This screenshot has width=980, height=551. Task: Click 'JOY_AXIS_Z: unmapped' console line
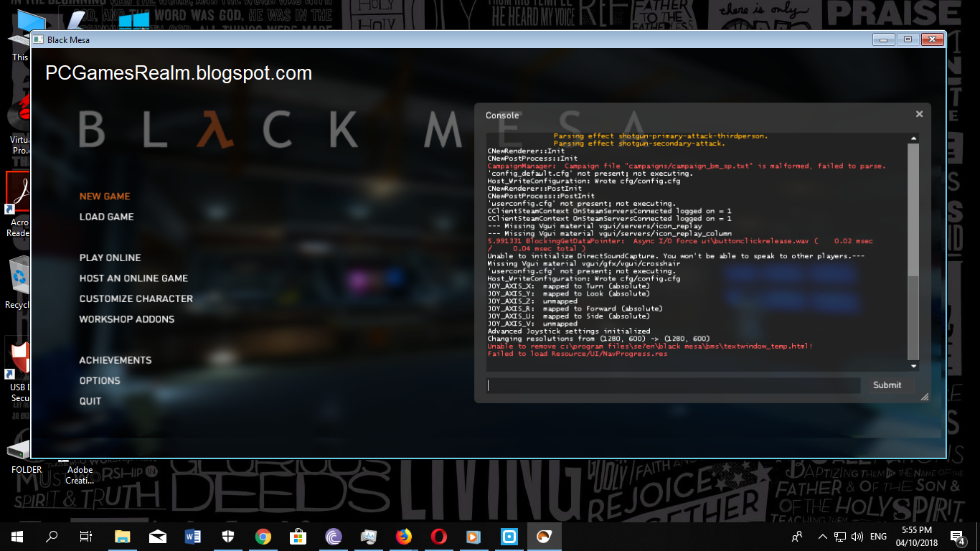[x=532, y=301]
